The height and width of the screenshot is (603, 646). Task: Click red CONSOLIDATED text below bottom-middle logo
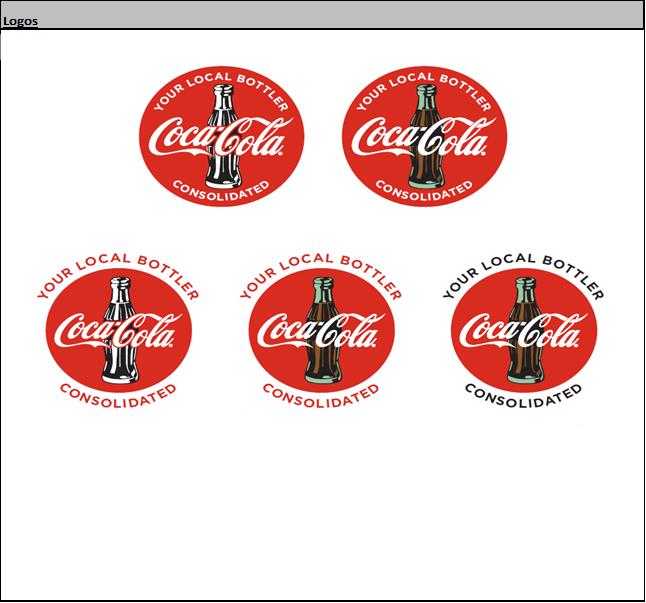pos(321,396)
